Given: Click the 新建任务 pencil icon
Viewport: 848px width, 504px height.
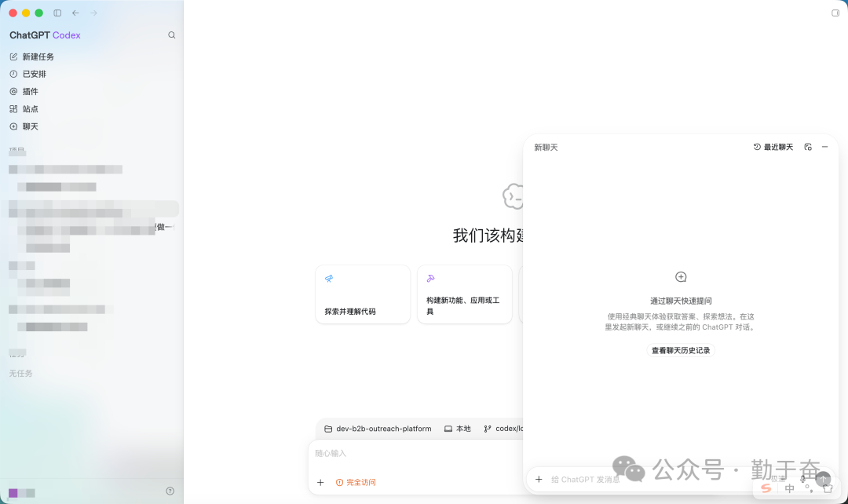Looking at the screenshot, I should [13, 57].
